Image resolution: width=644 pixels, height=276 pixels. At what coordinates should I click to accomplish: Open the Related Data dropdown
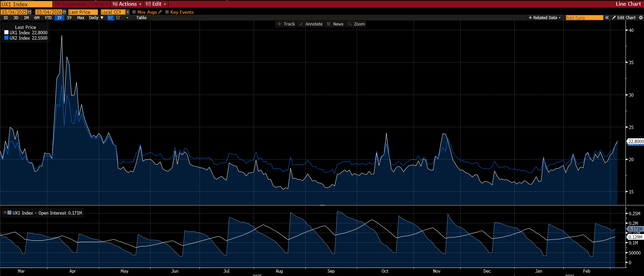[545, 18]
